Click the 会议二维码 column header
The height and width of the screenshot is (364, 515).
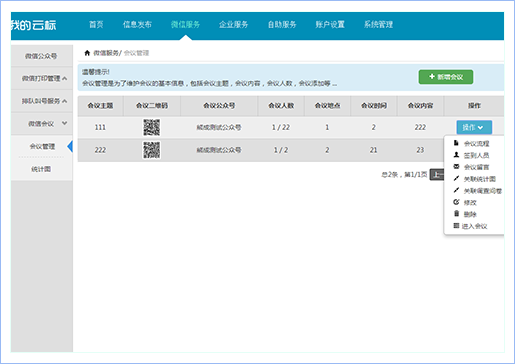pos(152,106)
